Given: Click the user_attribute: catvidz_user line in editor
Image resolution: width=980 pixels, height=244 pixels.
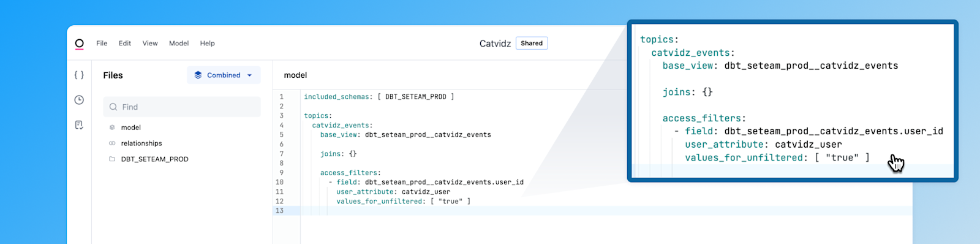Looking at the screenshot, I should (393, 192).
